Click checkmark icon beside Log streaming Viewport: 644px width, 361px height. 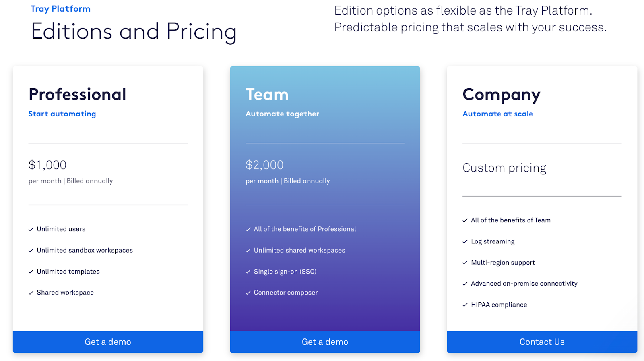465,242
